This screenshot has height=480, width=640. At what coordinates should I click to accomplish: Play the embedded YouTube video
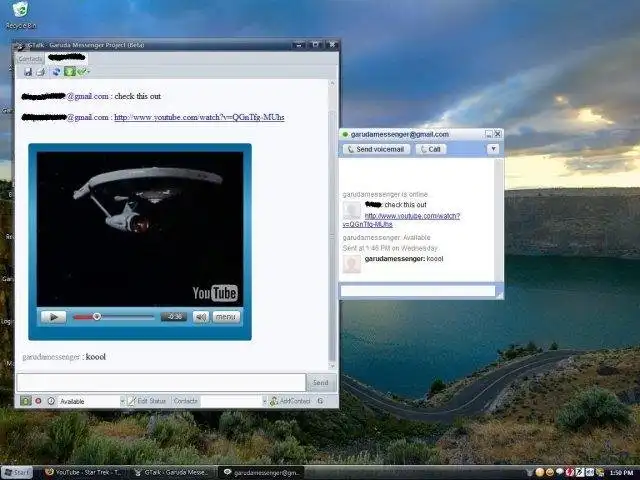point(53,317)
